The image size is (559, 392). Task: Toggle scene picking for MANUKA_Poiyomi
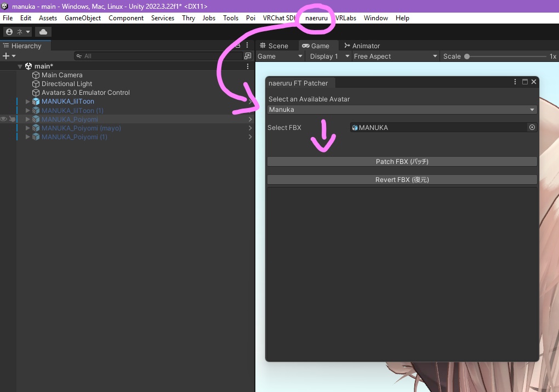[13, 119]
